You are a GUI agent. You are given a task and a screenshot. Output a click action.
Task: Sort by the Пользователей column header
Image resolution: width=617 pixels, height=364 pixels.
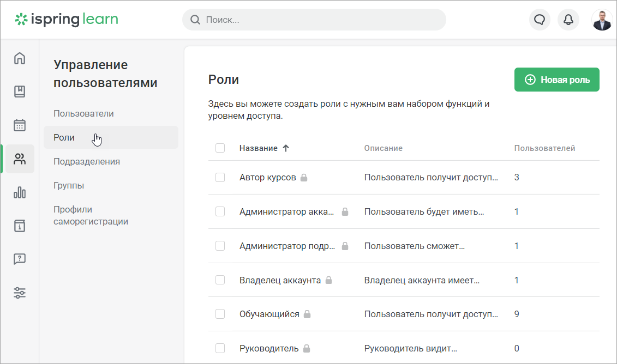(544, 148)
